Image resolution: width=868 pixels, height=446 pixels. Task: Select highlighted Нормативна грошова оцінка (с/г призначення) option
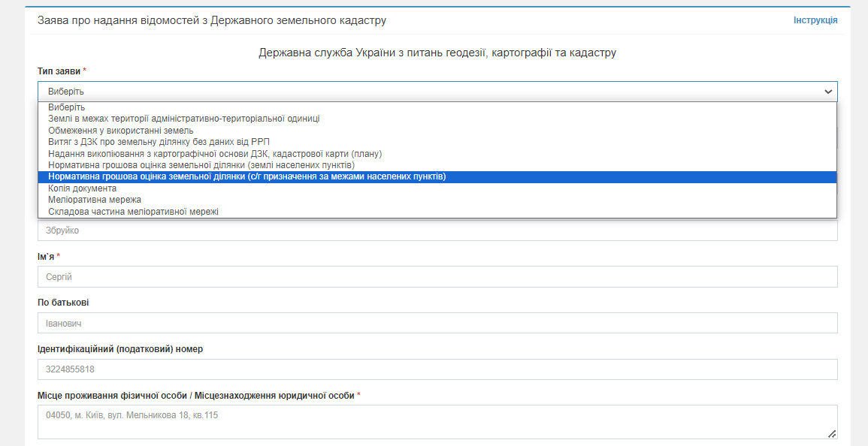pos(247,177)
